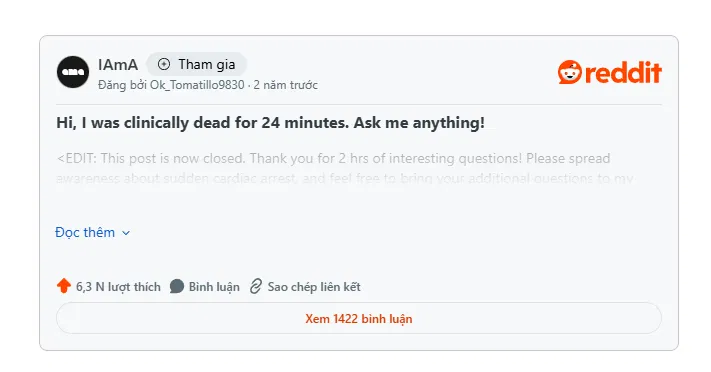Image resolution: width=711 pixels, height=372 pixels.
Task: Click the orange upvote arrow icon
Action: pyautogui.click(x=64, y=286)
